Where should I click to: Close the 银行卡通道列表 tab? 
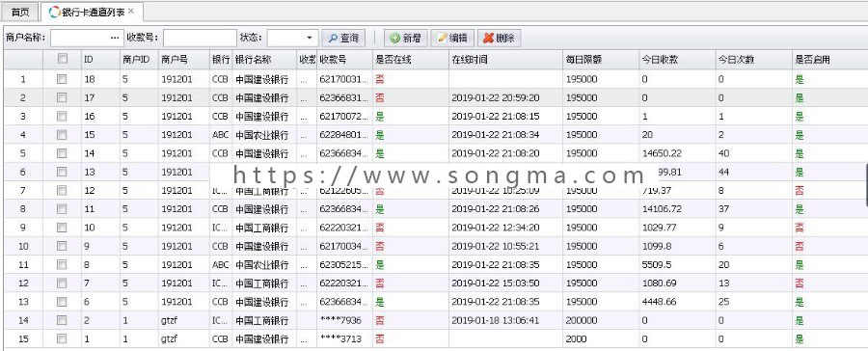click(130, 11)
